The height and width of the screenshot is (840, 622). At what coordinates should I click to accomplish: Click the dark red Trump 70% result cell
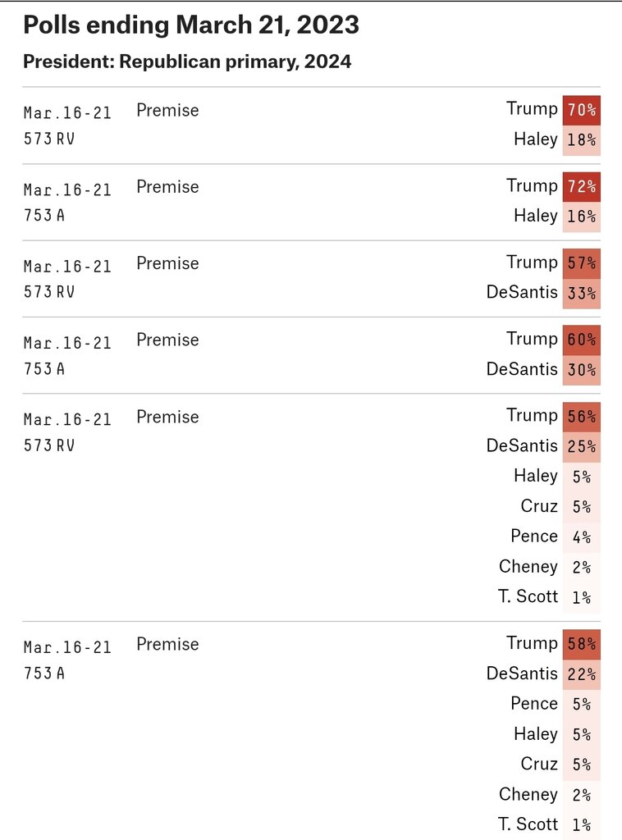(581, 110)
